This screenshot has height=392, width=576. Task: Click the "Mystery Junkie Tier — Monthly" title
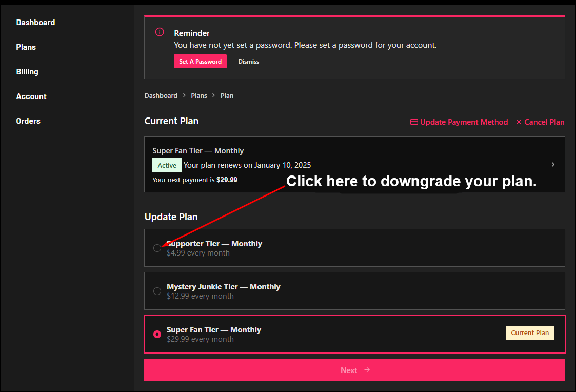point(223,287)
